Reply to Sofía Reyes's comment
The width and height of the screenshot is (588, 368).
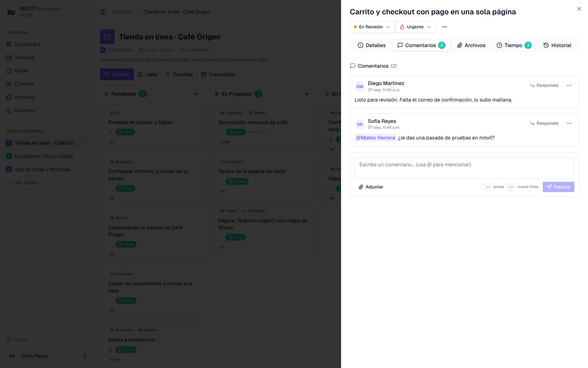[544, 123]
